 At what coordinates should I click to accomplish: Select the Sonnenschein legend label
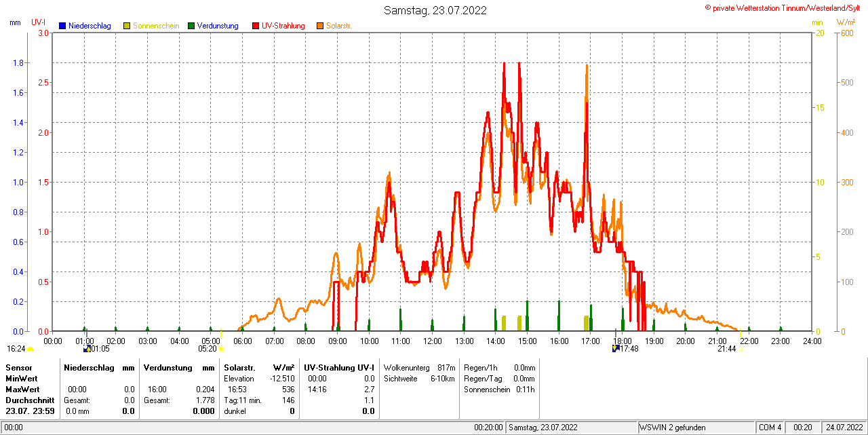point(156,26)
